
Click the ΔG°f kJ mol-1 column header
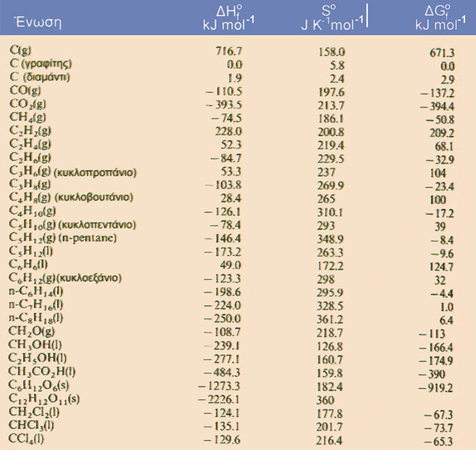click(x=440, y=18)
